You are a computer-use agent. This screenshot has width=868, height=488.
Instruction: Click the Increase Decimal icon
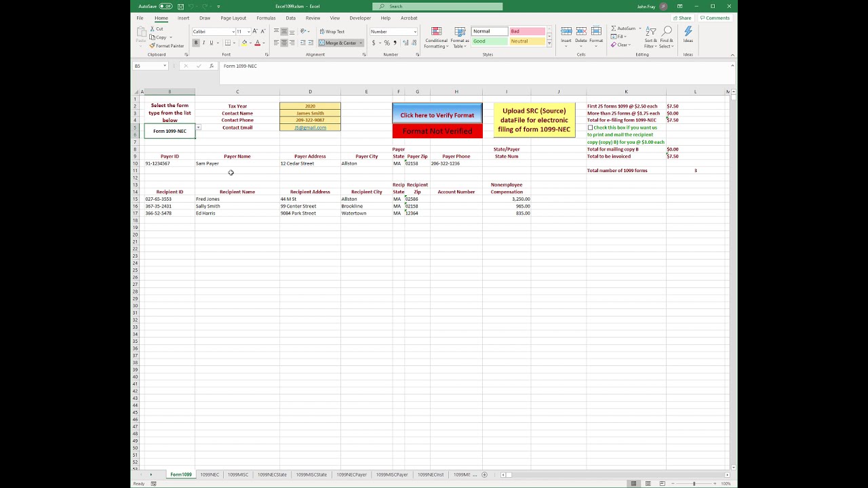[x=406, y=43]
